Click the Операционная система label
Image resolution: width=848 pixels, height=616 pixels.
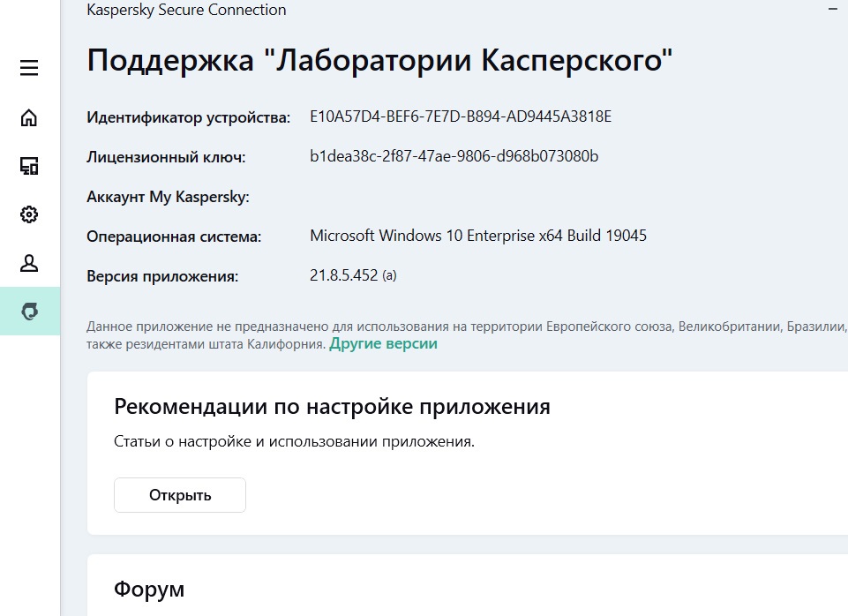[x=174, y=237]
